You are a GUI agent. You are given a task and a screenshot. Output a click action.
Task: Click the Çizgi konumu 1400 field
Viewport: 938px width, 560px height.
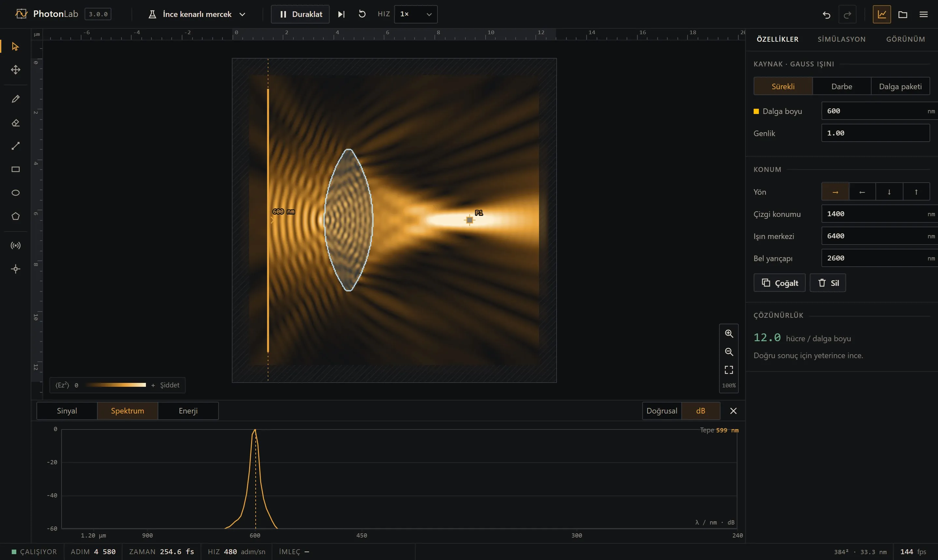879,214
